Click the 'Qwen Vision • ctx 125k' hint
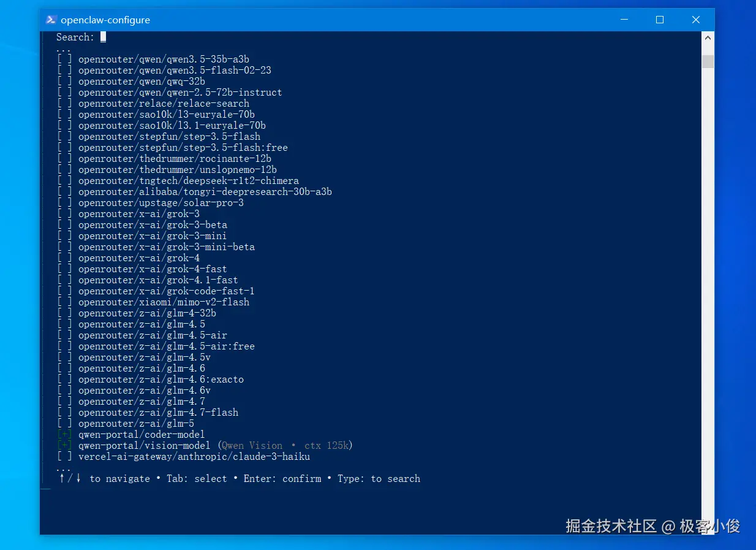This screenshot has height=550, width=756. 285,446
